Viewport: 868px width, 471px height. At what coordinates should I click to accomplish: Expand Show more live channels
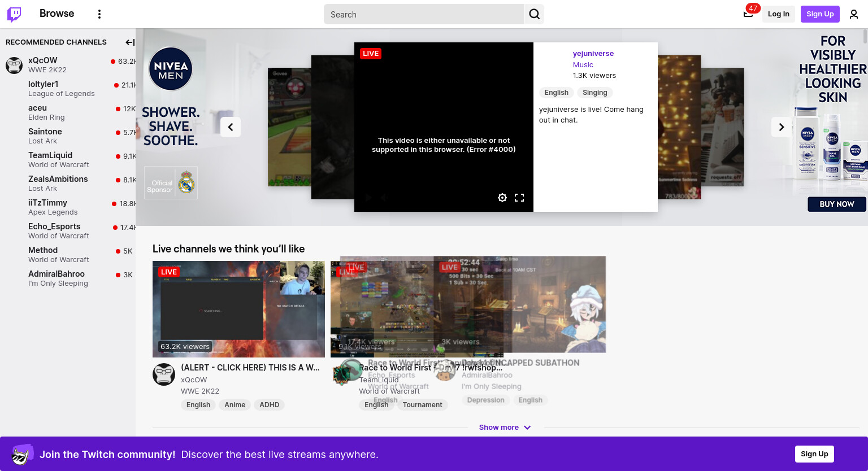(x=505, y=428)
